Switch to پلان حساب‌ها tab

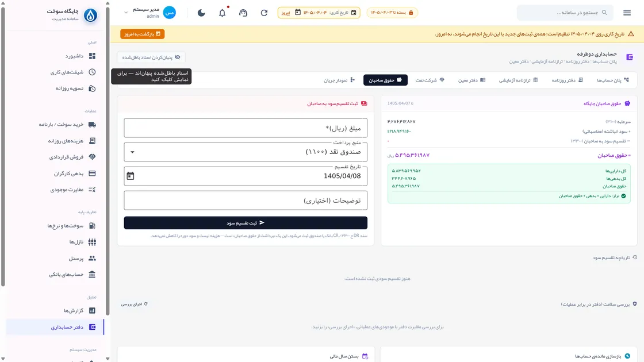tap(613, 80)
